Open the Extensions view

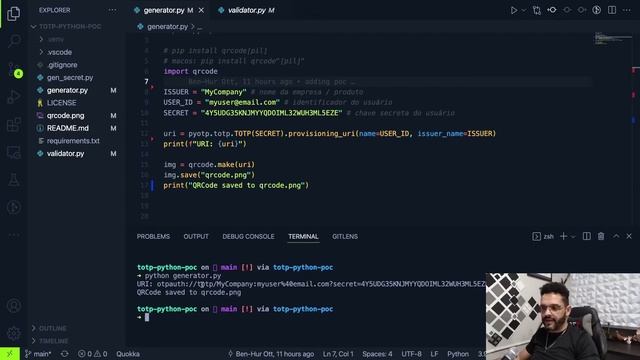pyautogui.click(x=13, y=124)
